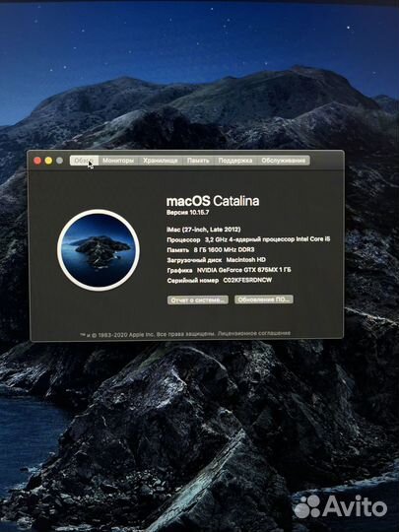Viewport: 399px width, 532px height.
Task: Click the macOS Catalina title
Action: coord(213,201)
